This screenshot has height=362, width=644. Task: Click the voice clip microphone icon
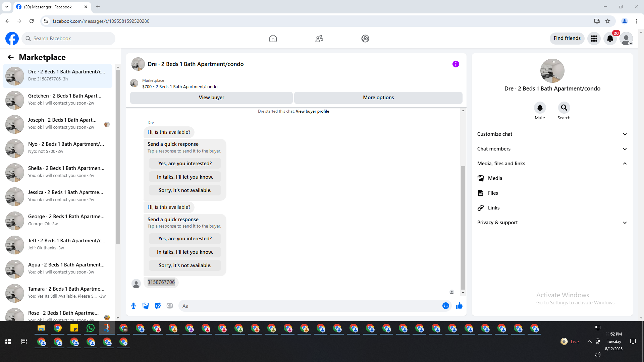pyautogui.click(x=133, y=306)
